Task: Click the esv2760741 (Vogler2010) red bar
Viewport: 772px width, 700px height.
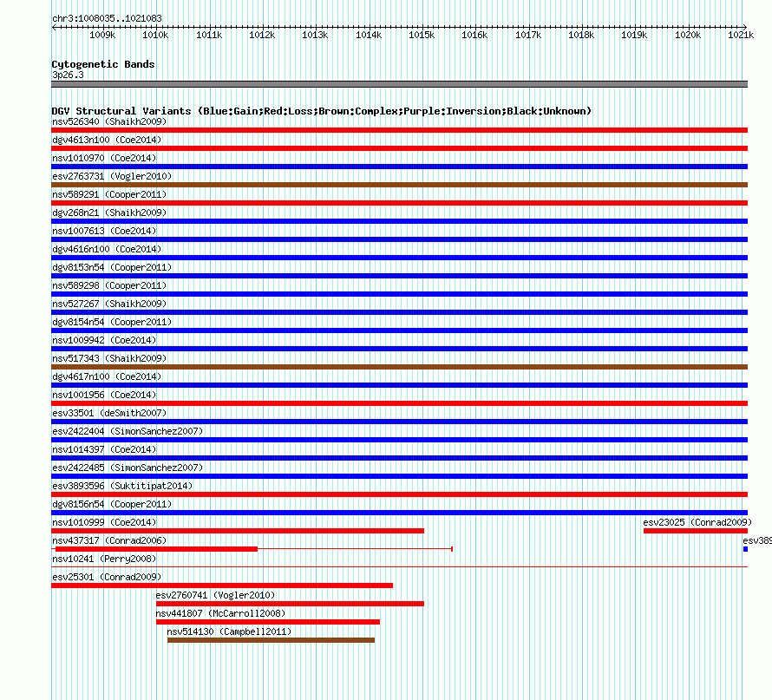Action: [x=290, y=604]
